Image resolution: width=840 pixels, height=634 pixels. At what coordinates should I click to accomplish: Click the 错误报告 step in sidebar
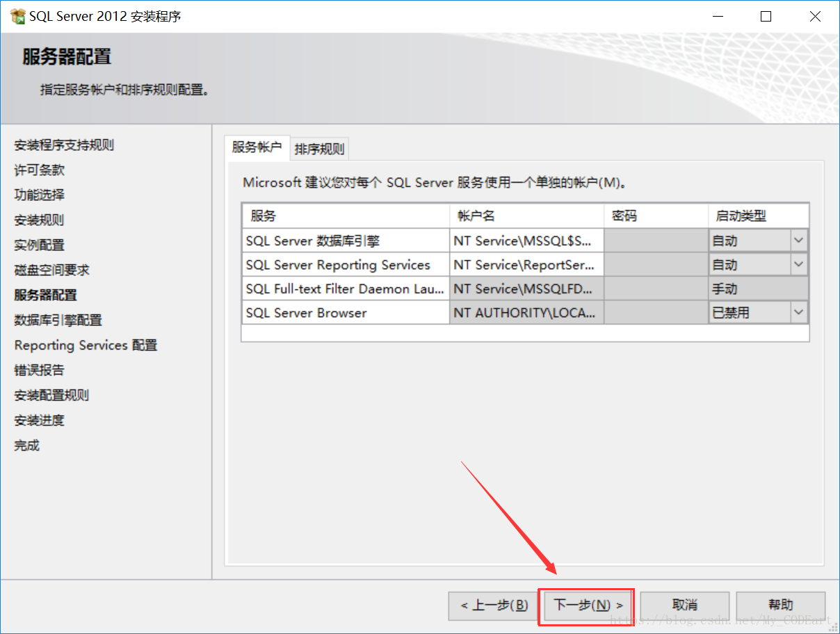coord(40,371)
